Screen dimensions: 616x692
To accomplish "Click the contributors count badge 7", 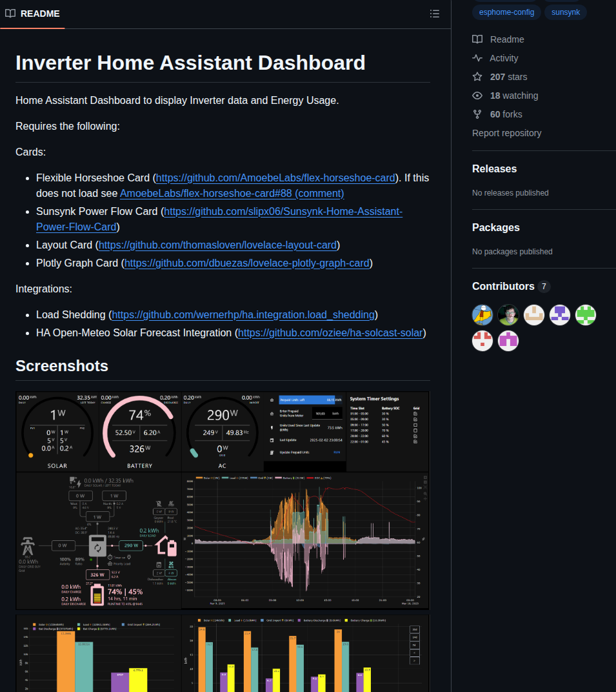I will tap(544, 287).
